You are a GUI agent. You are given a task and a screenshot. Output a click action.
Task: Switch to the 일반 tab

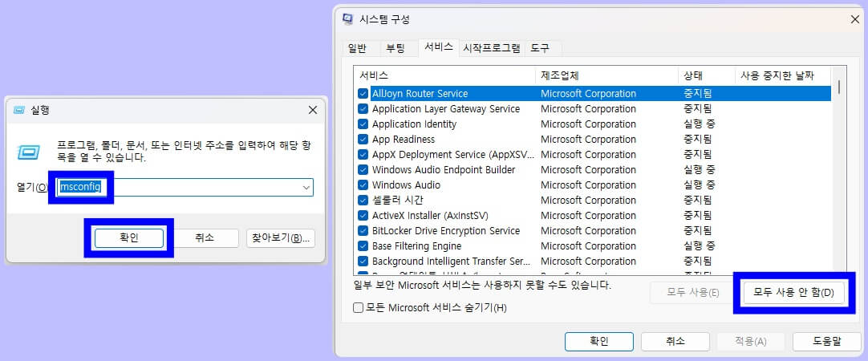pyautogui.click(x=357, y=48)
